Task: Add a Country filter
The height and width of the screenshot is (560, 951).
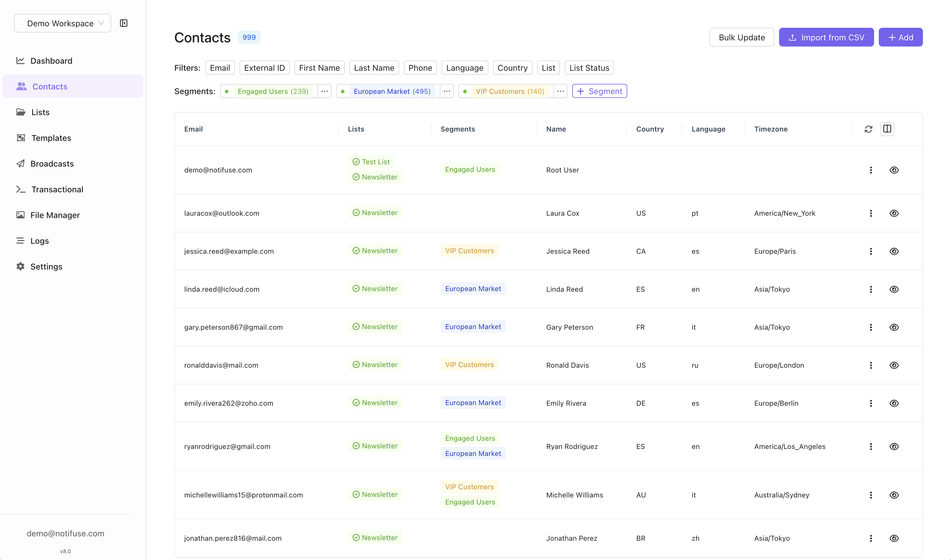Action: pyautogui.click(x=512, y=68)
